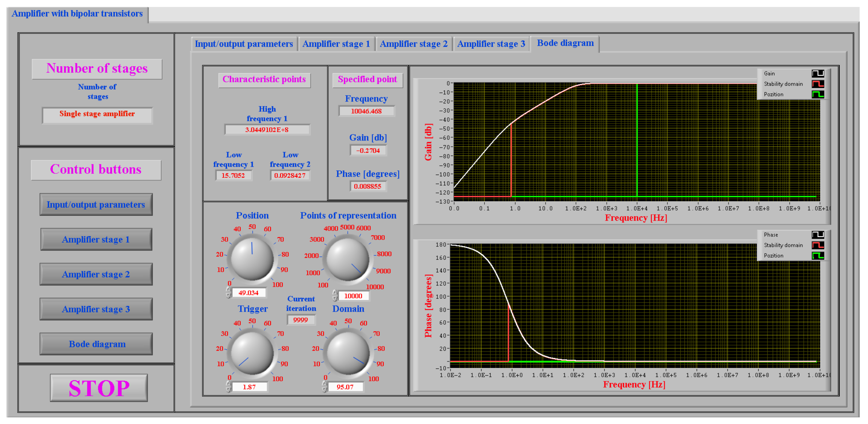Screen dimensions: 868x424
Task: Open the Number of stages selector
Action: (97, 115)
